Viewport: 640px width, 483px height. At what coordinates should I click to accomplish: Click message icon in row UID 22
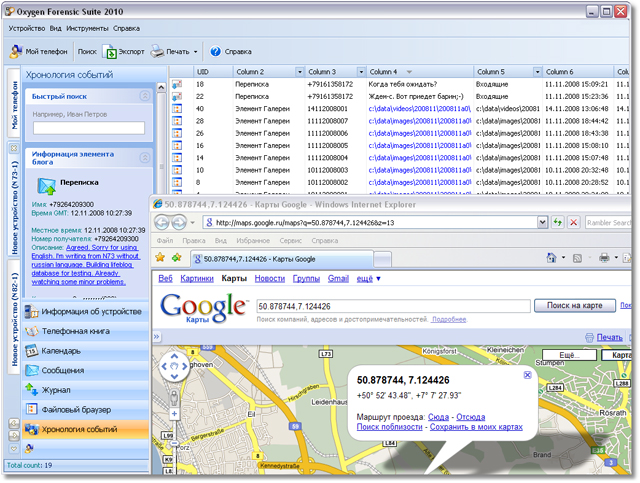[177, 96]
